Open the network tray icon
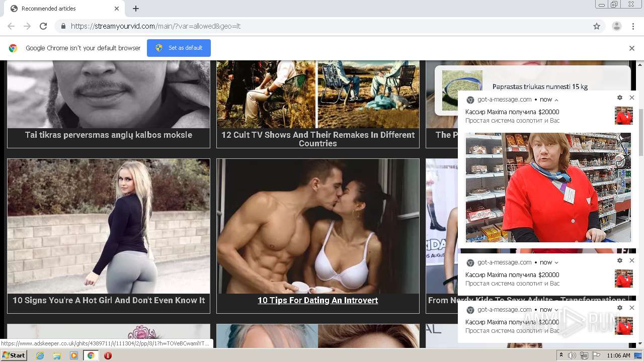Viewport: 644px width, 362px height. pos(584,355)
